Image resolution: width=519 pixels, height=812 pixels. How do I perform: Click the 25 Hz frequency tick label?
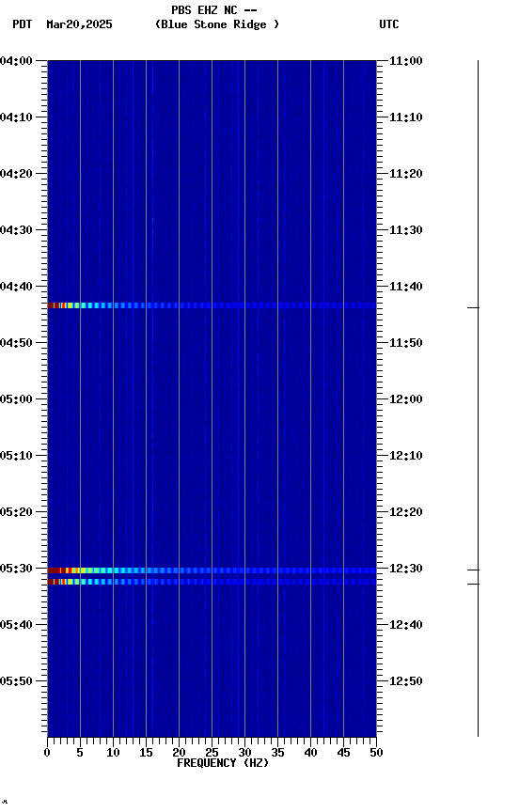[212, 753]
